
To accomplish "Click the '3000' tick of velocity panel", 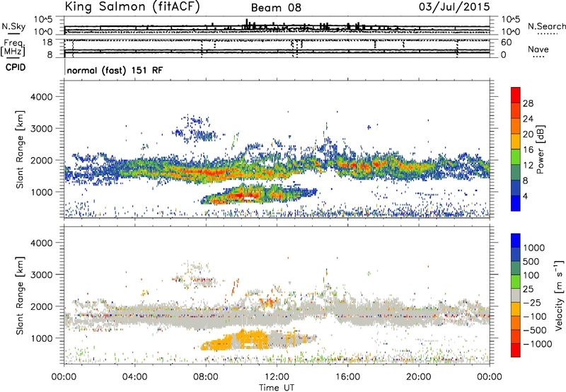I will (x=41, y=275).
